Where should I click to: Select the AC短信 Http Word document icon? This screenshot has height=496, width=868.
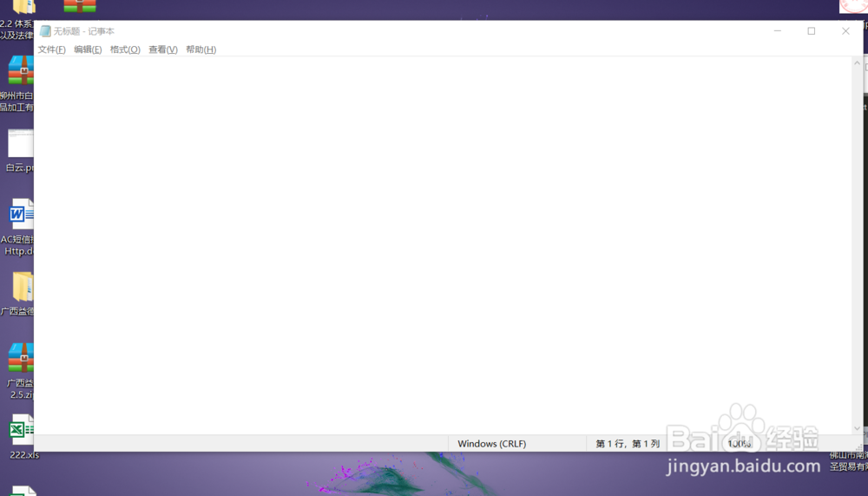(x=19, y=228)
